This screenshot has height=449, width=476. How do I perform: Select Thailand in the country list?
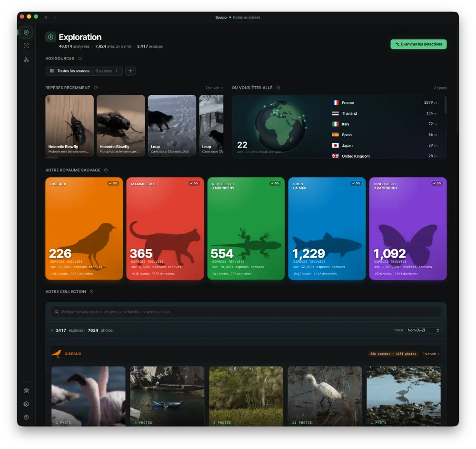(x=386, y=113)
